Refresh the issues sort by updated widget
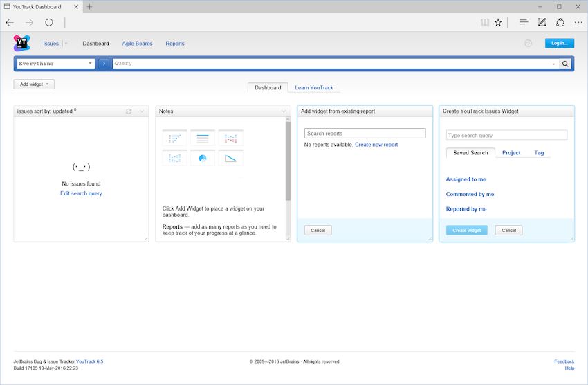Image resolution: width=588 pixels, height=385 pixels. pos(129,111)
